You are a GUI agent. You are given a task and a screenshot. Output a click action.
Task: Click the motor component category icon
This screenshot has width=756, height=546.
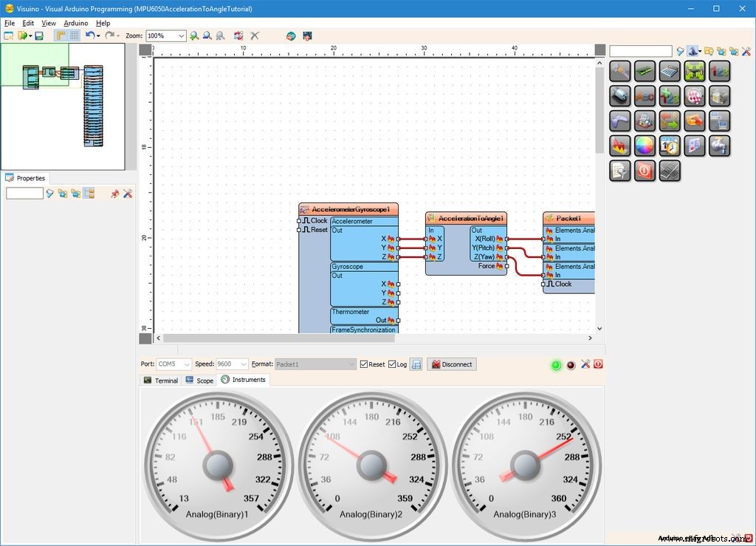point(620,95)
